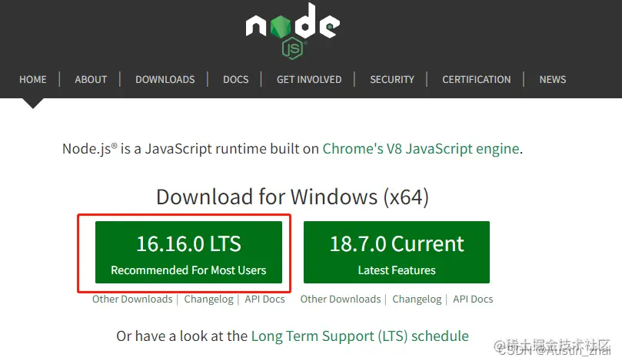The image size is (622, 364).
Task: Open Other Downloads under the Current button
Action: [341, 299]
